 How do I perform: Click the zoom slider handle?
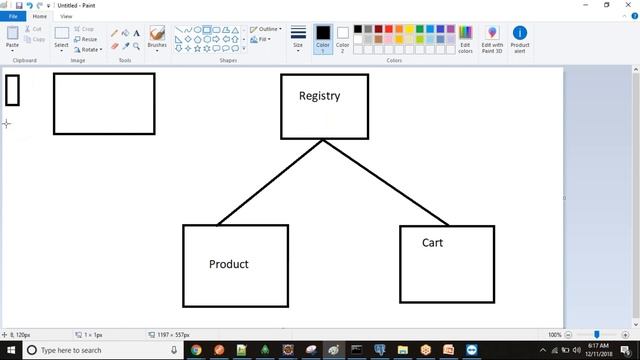pos(597,335)
